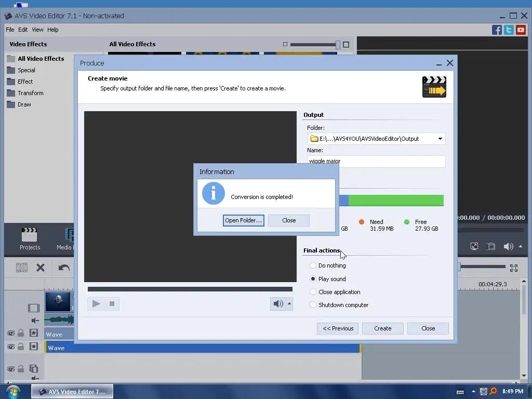Select the Shutdown computer radio option
The height and width of the screenshot is (399, 532).
(313, 304)
